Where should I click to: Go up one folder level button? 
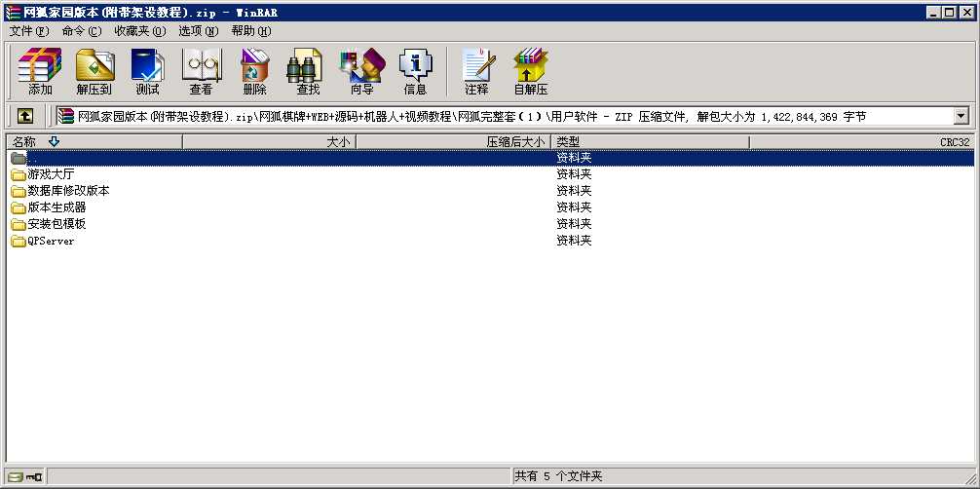click(x=25, y=116)
